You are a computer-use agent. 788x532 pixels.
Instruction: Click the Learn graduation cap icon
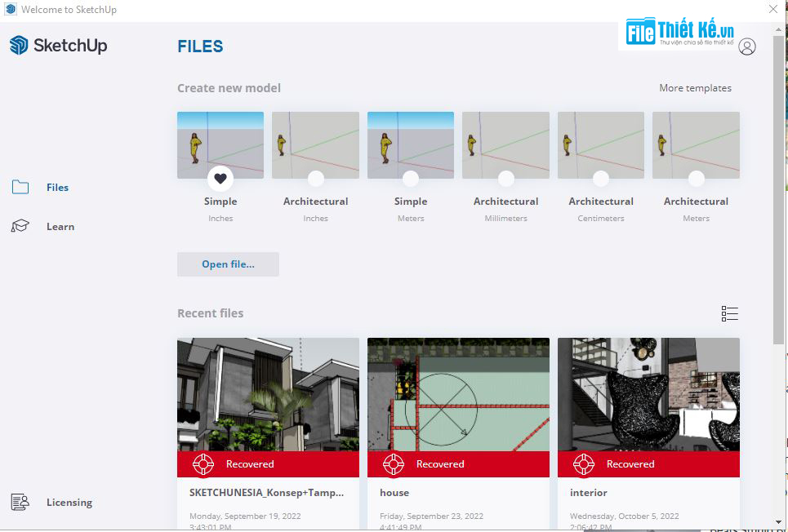[20, 226]
